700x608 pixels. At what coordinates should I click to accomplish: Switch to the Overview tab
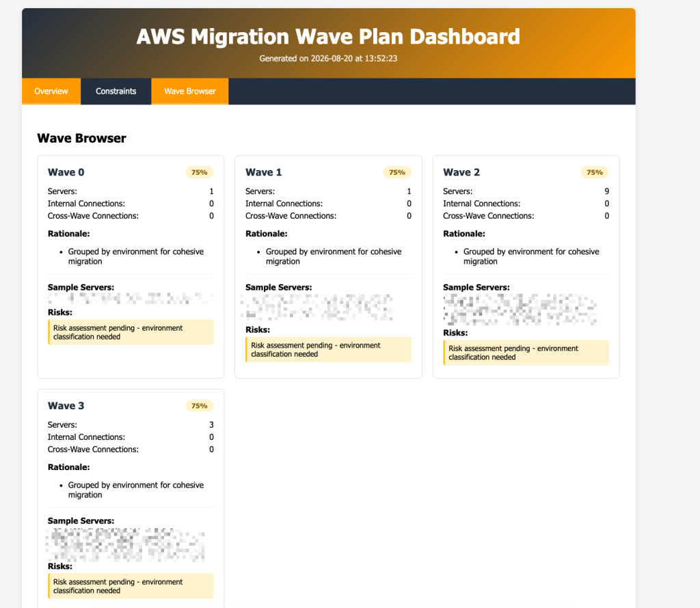pyautogui.click(x=51, y=91)
